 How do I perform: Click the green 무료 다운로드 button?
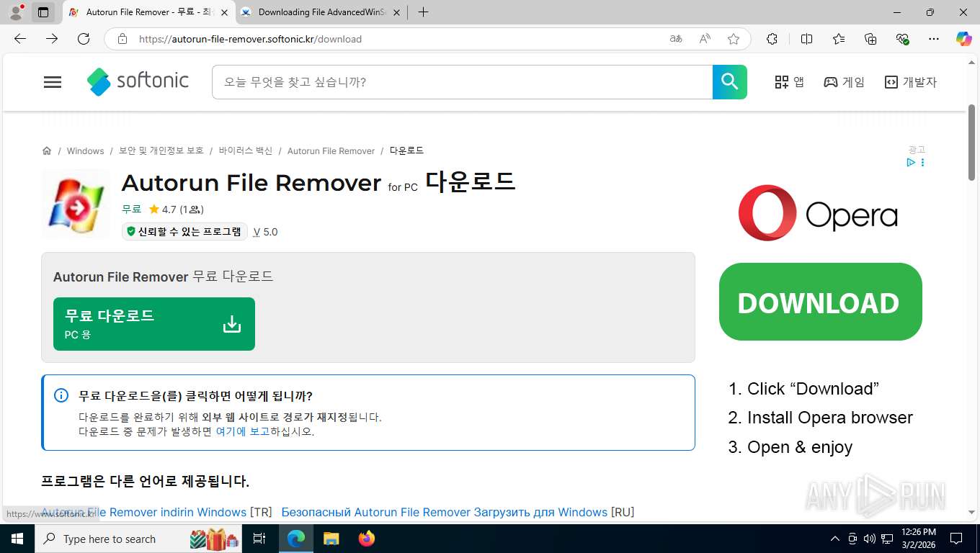(x=154, y=324)
